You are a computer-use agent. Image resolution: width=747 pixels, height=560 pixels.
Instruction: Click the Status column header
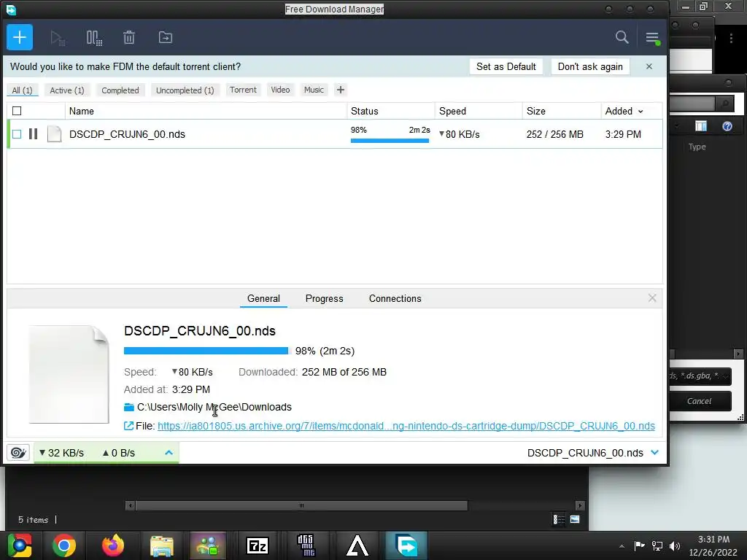tap(391, 111)
